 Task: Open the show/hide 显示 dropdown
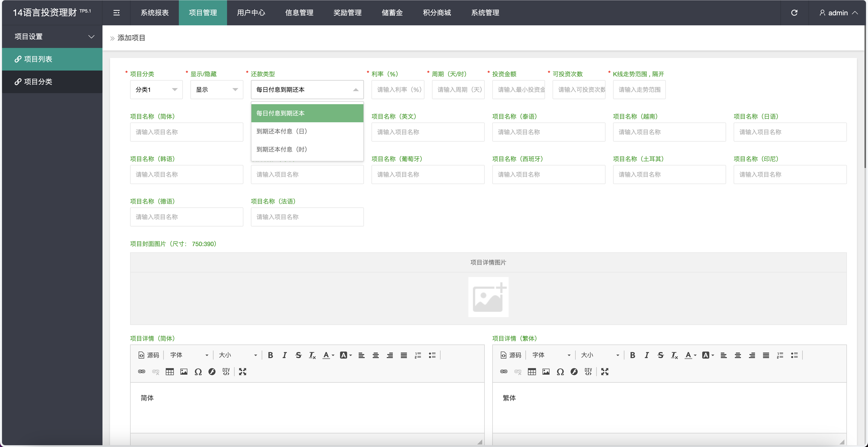[x=216, y=90]
